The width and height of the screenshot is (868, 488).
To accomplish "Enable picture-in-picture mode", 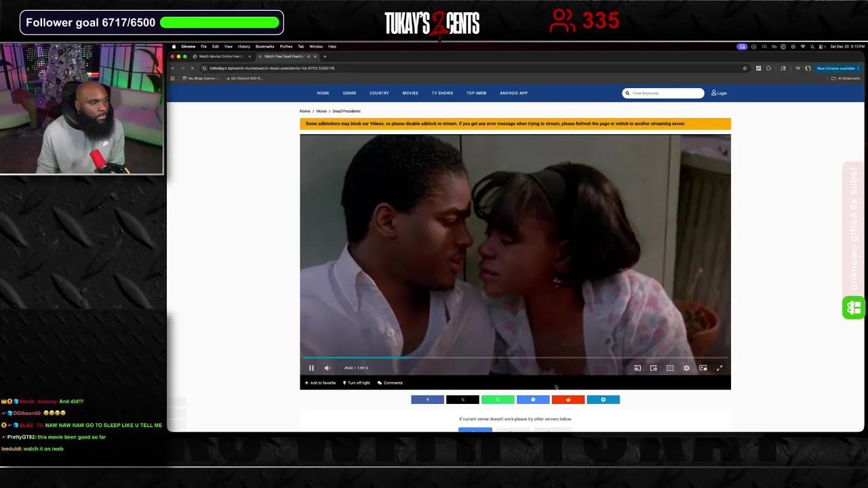I will pyautogui.click(x=703, y=368).
